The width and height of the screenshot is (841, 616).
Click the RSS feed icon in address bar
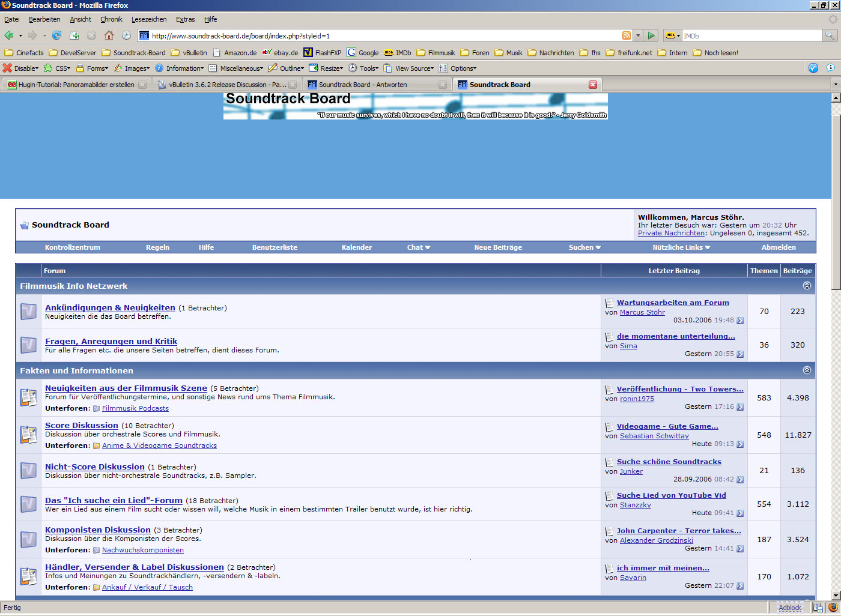click(x=627, y=36)
